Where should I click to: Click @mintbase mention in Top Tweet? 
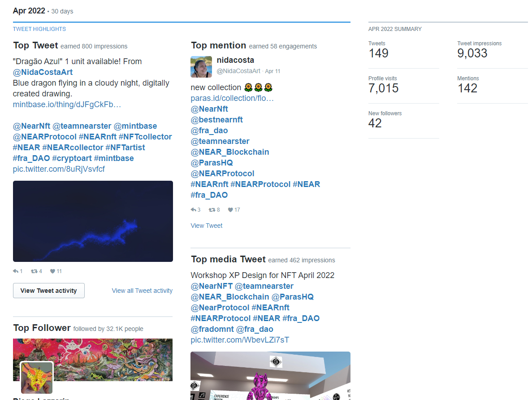point(135,126)
